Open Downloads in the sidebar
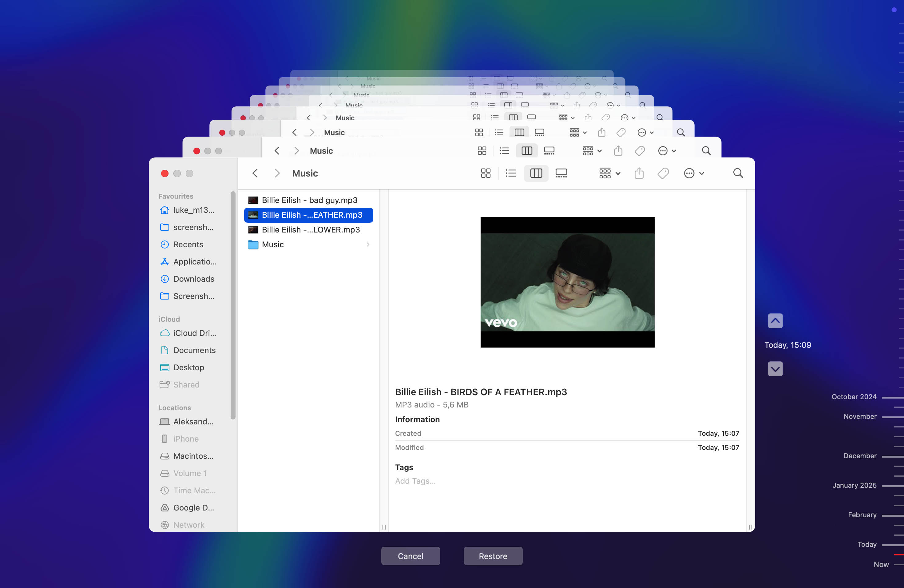Viewport: 904px width, 588px height. (x=193, y=279)
